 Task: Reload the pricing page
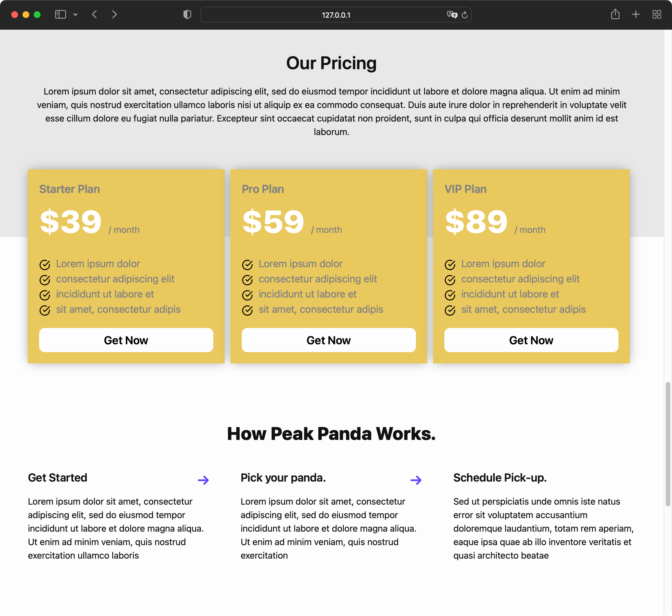click(465, 15)
